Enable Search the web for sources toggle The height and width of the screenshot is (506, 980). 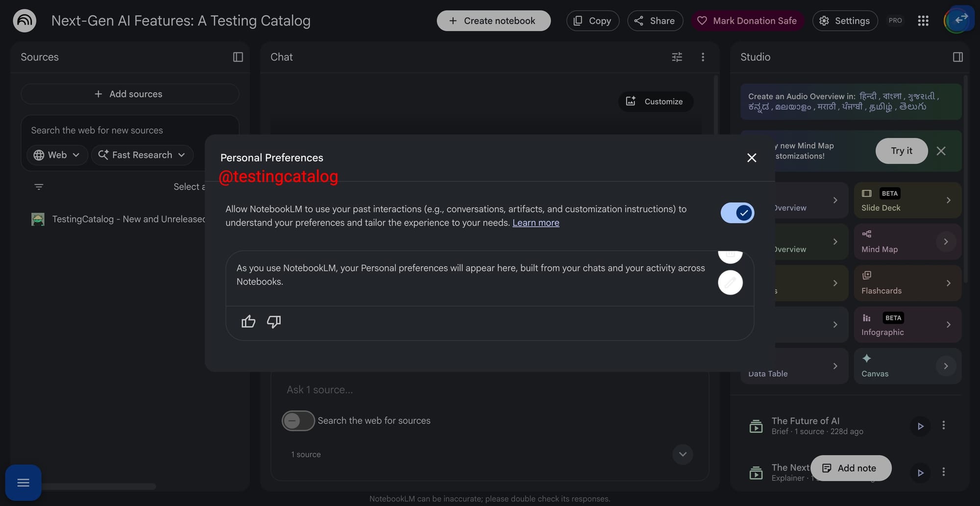click(298, 421)
